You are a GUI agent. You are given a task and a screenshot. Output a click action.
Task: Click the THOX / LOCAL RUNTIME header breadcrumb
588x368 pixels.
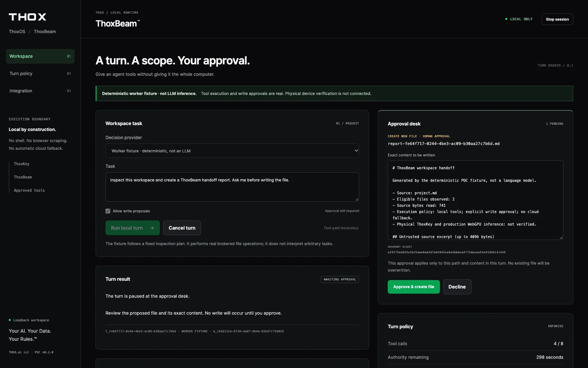[117, 13]
